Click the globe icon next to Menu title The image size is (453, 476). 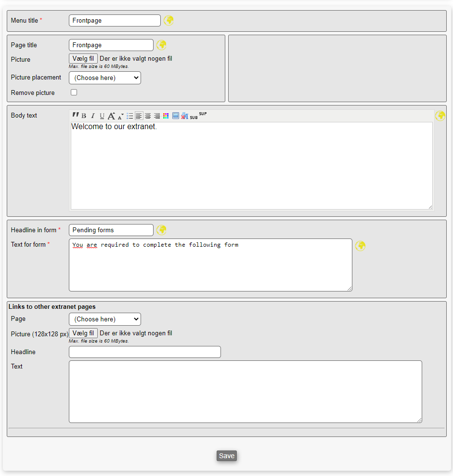168,20
